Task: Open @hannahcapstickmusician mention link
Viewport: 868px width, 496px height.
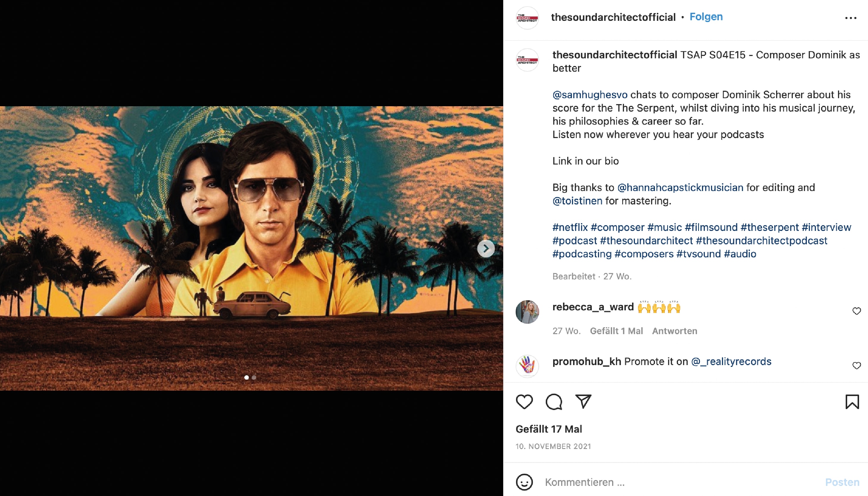Action: tap(680, 187)
